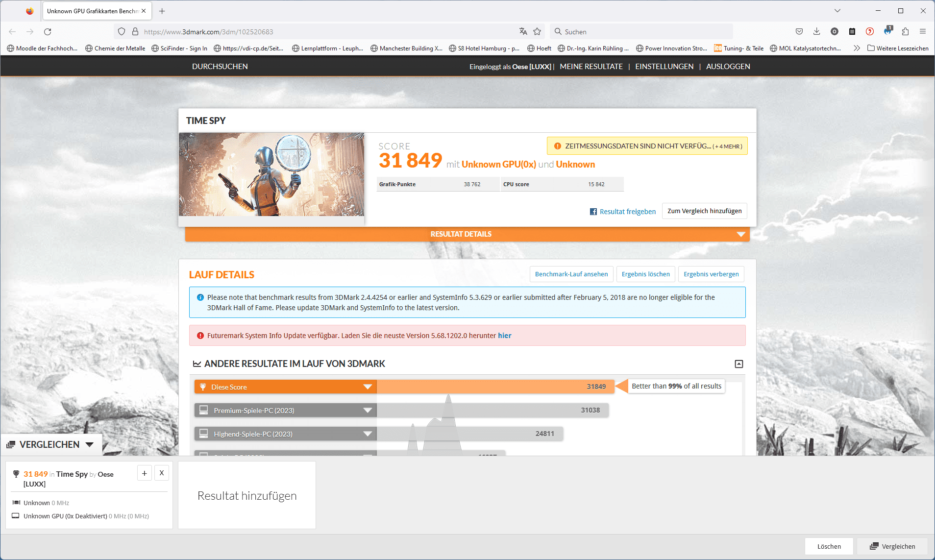Click Ergebnis löschen button

pyautogui.click(x=646, y=274)
